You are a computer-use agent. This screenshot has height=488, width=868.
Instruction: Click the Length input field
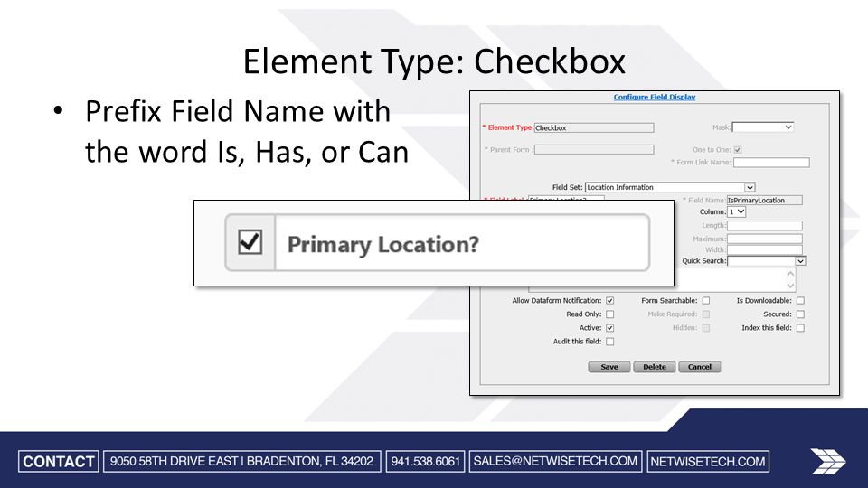765,226
